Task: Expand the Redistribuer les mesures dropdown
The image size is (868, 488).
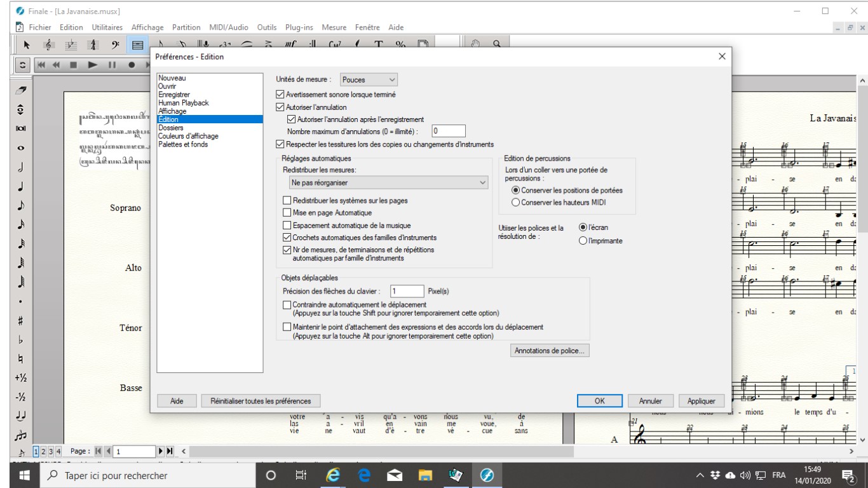Action: [387, 183]
